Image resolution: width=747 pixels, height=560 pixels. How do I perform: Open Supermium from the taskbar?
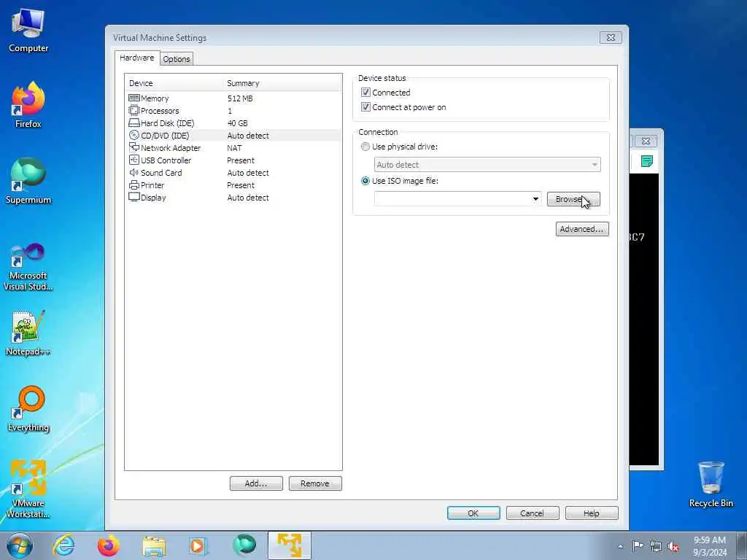(x=244, y=545)
